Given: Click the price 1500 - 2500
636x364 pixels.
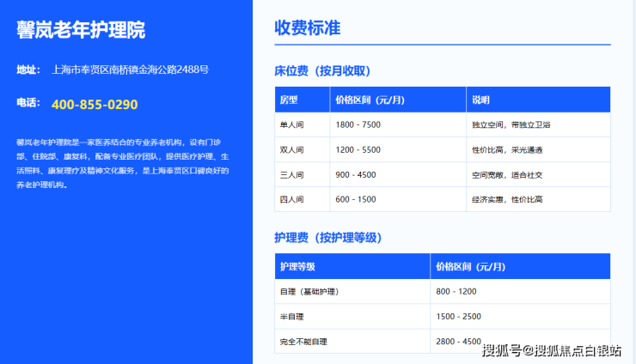Looking at the screenshot, I should tap(459, 317).
